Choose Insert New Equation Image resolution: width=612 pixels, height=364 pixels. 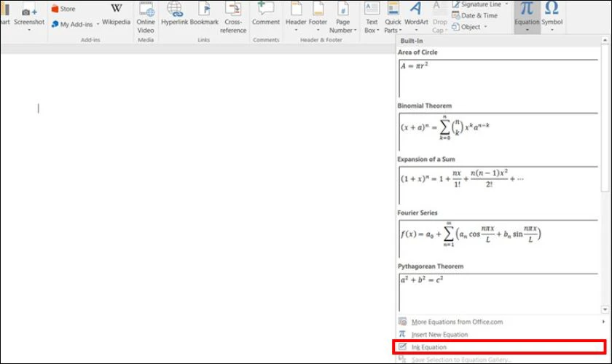[439, 334]
